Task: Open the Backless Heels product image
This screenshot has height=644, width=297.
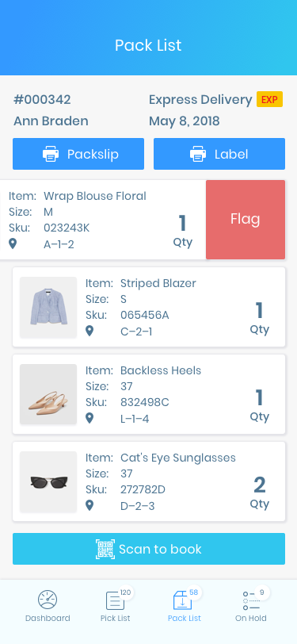Action: [x=48, y=394]
